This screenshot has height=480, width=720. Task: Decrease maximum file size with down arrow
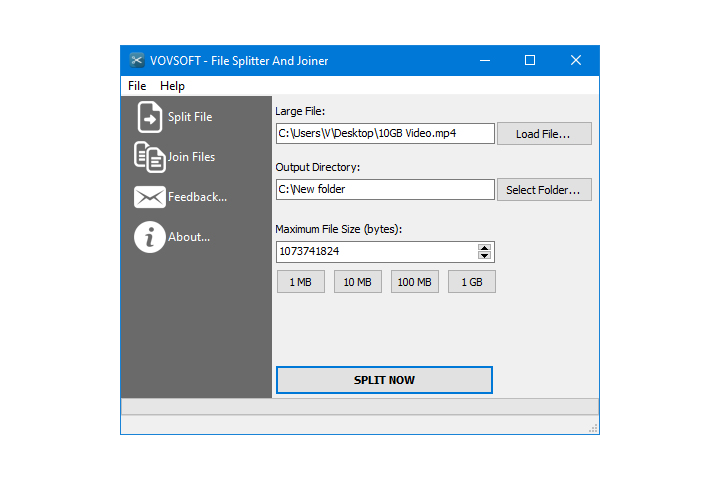tap(484, 256)
